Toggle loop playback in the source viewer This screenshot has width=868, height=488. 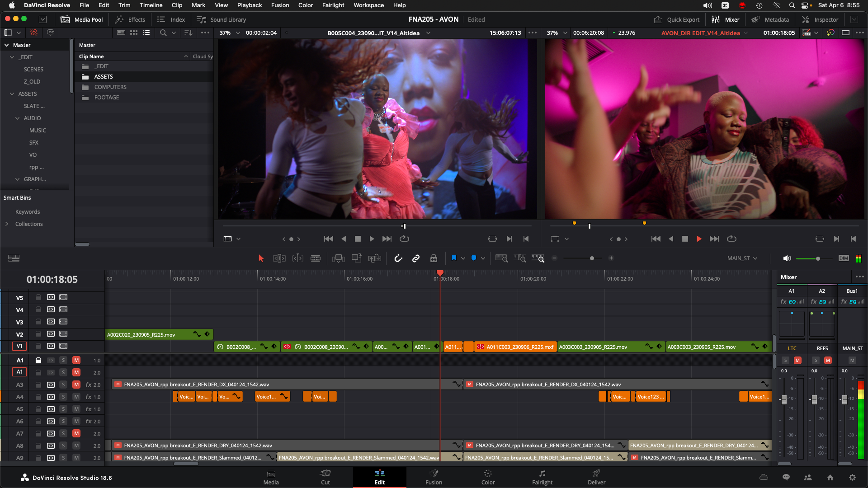404,239
